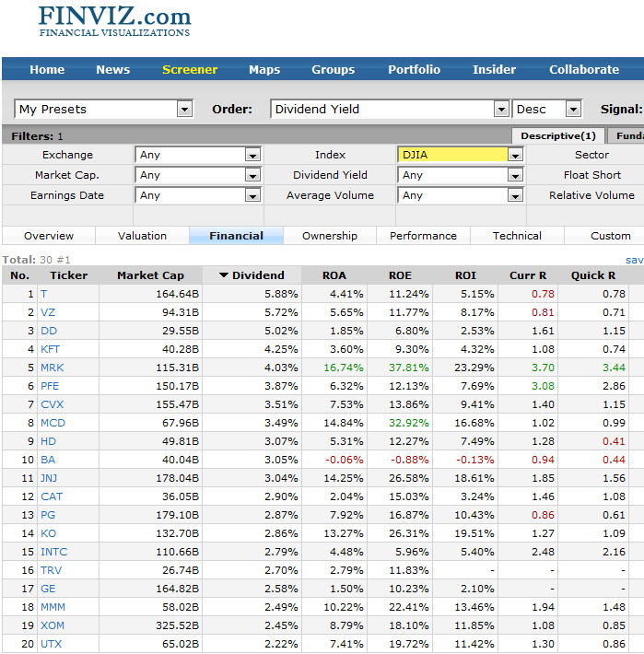Open the Order Dividend Yield dropdown
The image size is (644, 654).
(x=390, y=110)
